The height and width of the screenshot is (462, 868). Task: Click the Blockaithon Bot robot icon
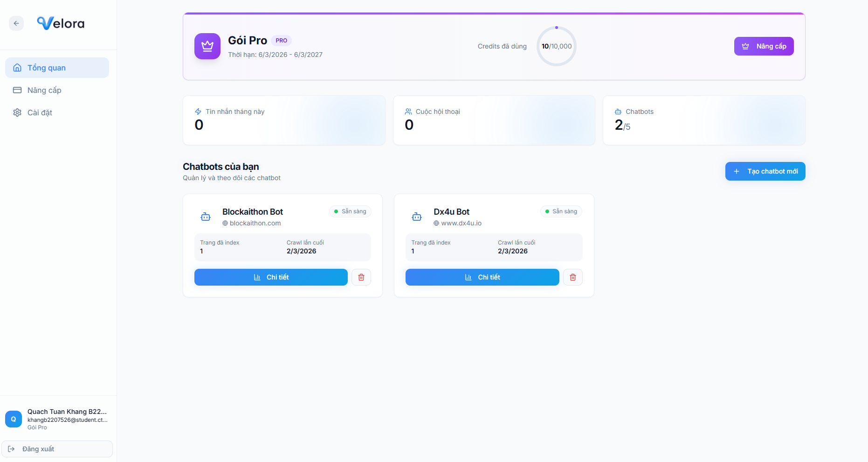tap(206, 217)
